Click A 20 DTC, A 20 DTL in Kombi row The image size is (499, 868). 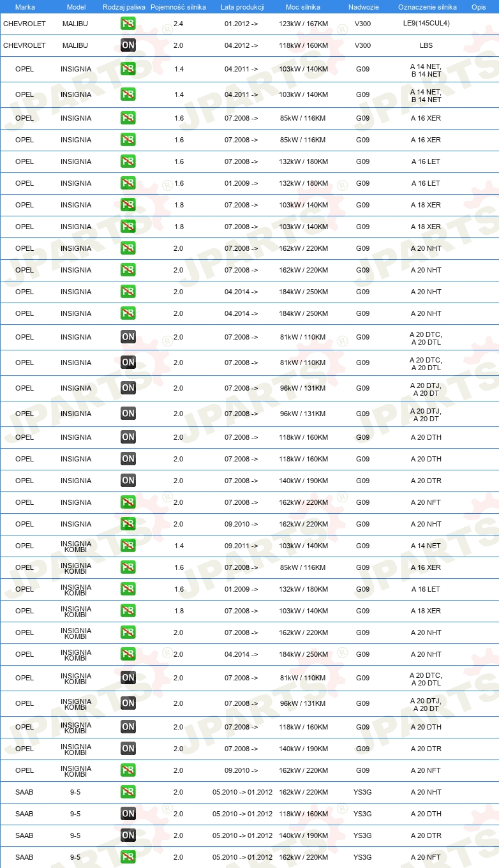click(426, 678)
